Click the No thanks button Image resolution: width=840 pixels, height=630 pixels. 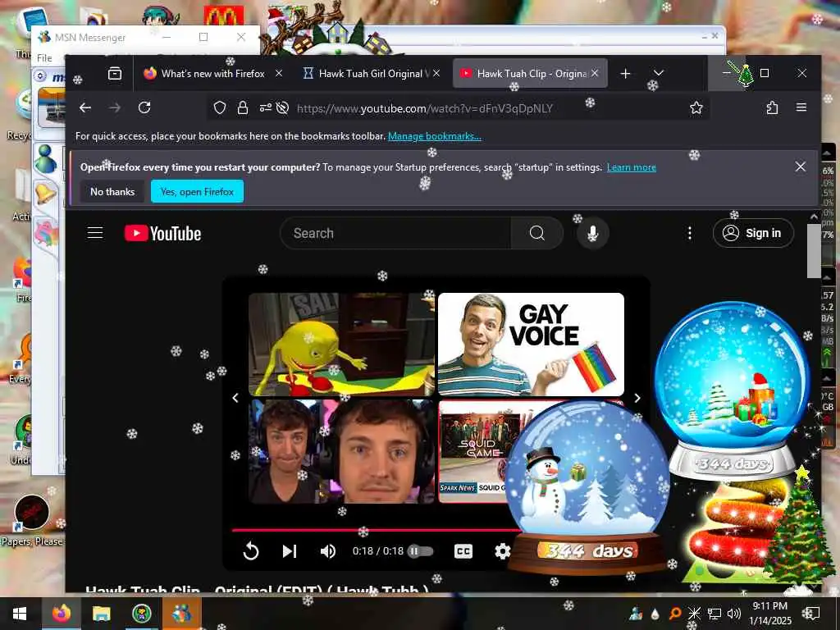pos(112,192)
